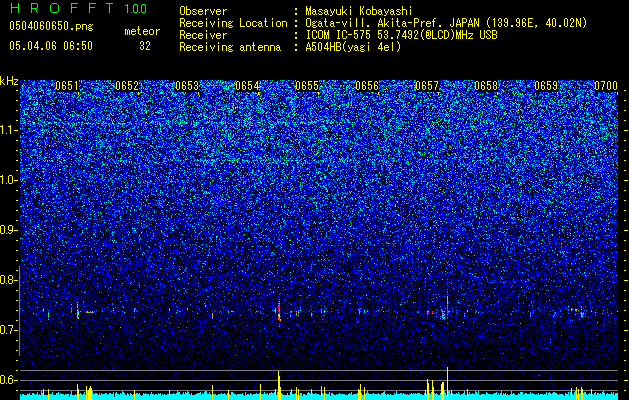
Task: Click the Receiving Location label
Action: tap(233, 23)
